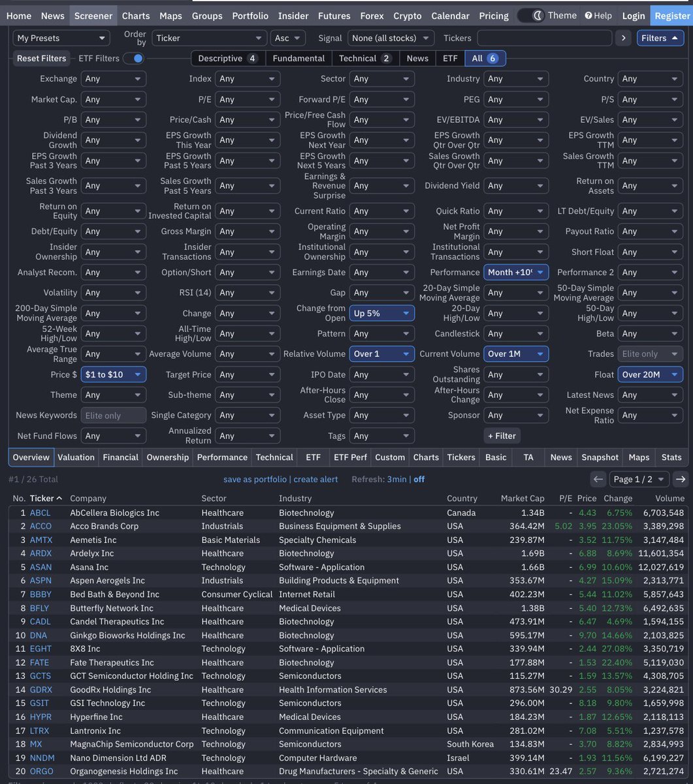693x784 pixels.
Task: Click the Change column header
Action: click(617, 498)
